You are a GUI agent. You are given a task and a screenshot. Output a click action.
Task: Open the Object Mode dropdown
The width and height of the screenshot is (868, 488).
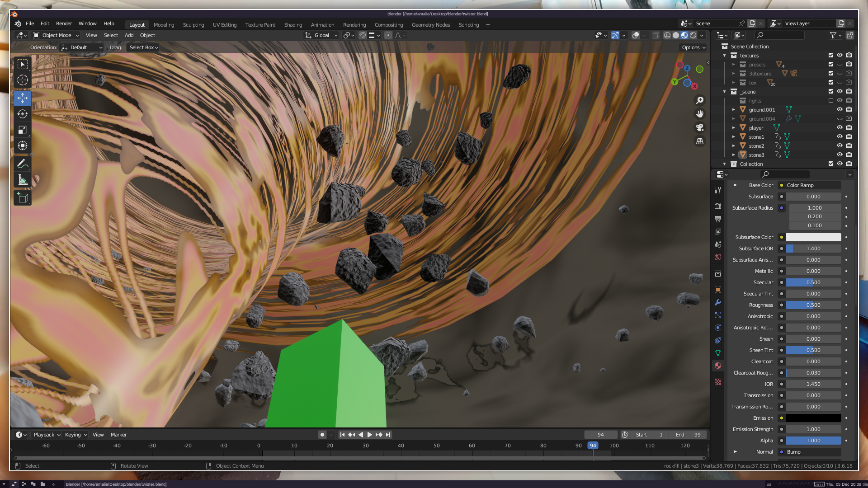tap(56, 35)
